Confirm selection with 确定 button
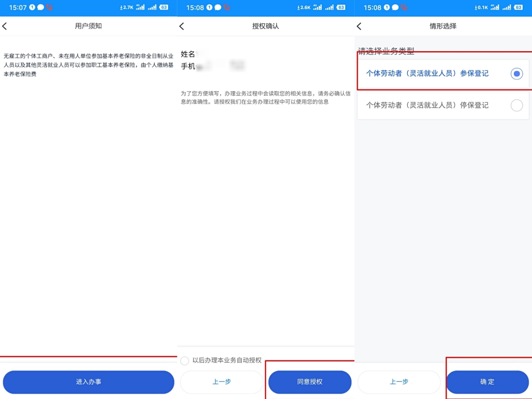 [487, 382]
